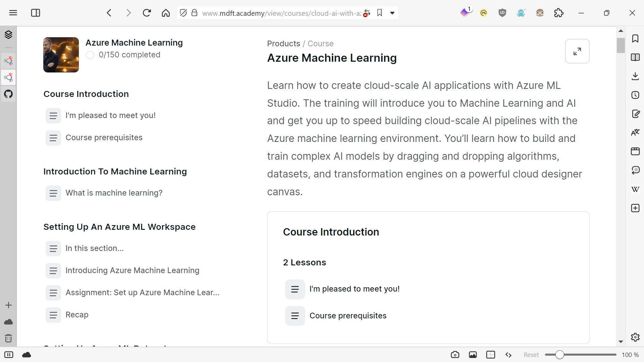Select the Recap lesson in the outline
The width and height of the screenshot is (644, 362).
pyautogui.click(x=77, y=315)
